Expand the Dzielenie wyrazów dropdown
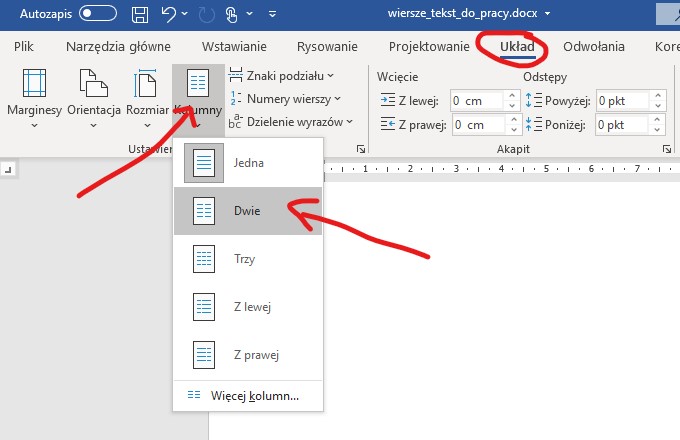 tap(292, 121)
